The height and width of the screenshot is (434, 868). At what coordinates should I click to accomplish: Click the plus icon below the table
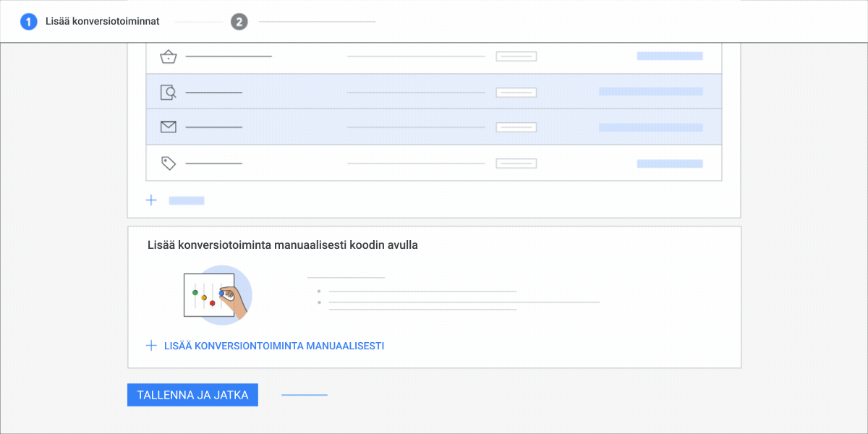coord(151,200)
